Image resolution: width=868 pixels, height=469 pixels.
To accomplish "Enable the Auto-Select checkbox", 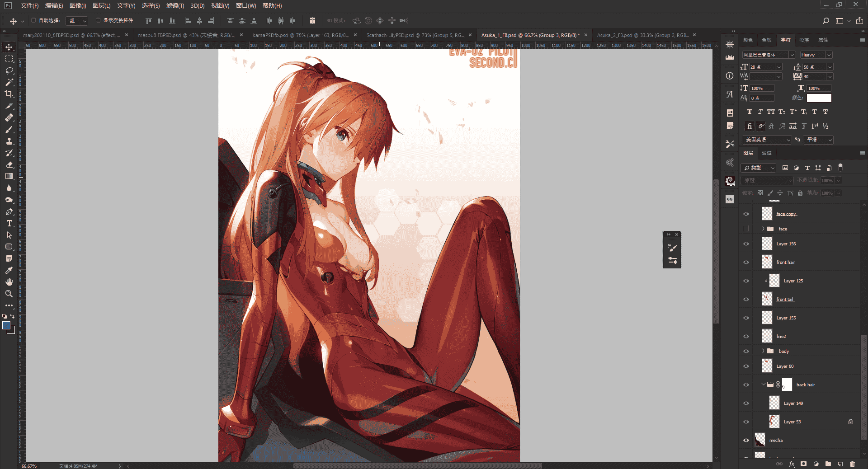I will click(x=33, y=20).
